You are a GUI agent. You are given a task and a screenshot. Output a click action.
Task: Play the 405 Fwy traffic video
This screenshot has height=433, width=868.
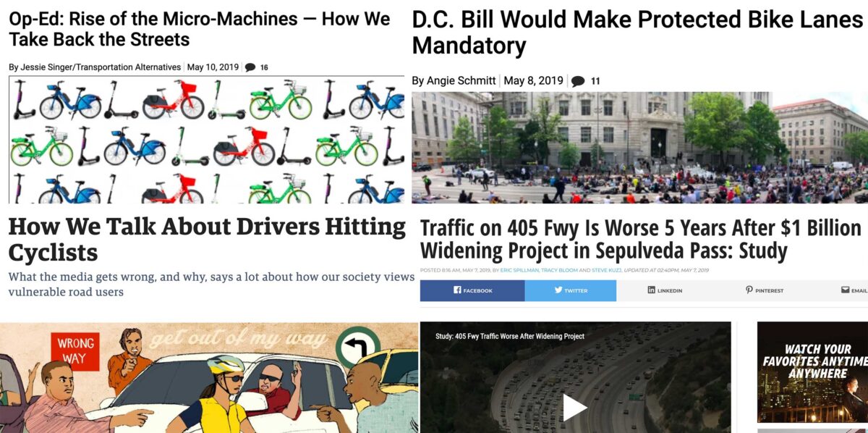(x=575, y=408)
